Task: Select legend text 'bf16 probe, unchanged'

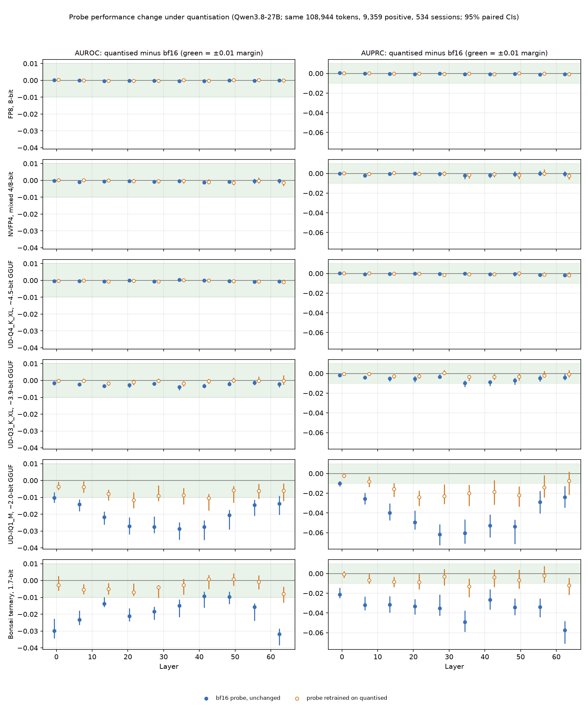Action: 248,698
